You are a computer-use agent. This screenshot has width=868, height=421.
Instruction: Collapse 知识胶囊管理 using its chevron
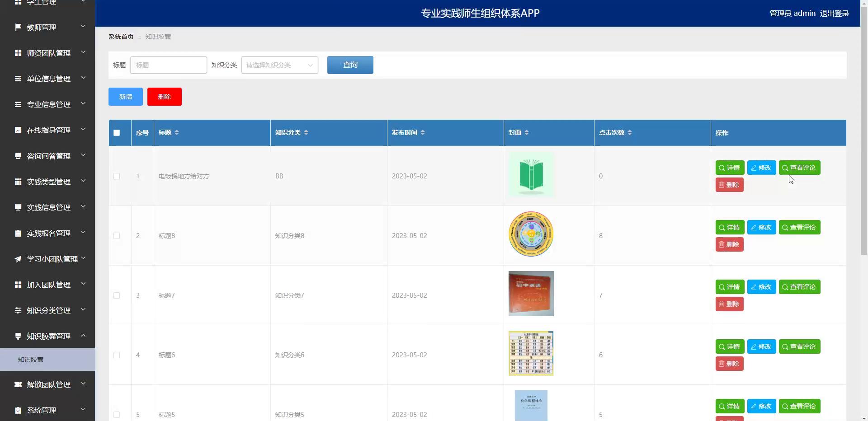coord(83,336)
